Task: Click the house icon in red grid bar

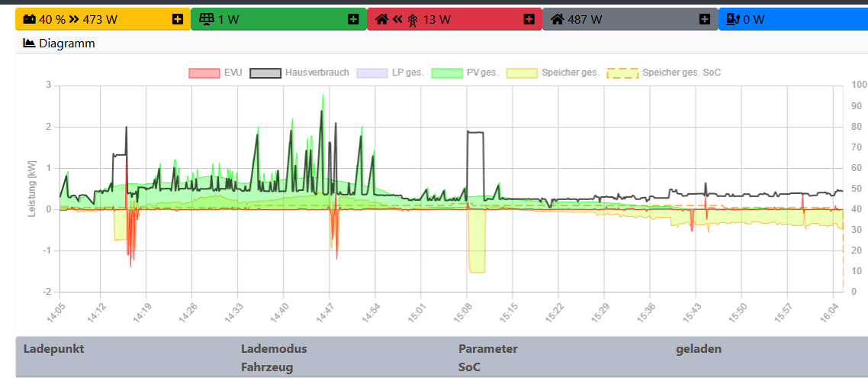Action: click(381, 19)
